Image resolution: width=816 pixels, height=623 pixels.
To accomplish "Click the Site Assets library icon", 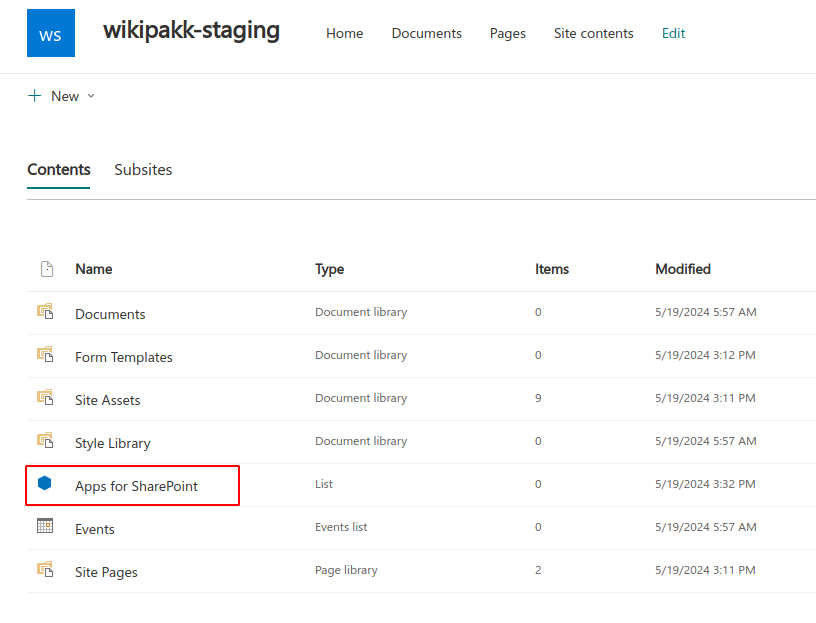I will pyautogui.click(x=45, y=398).
